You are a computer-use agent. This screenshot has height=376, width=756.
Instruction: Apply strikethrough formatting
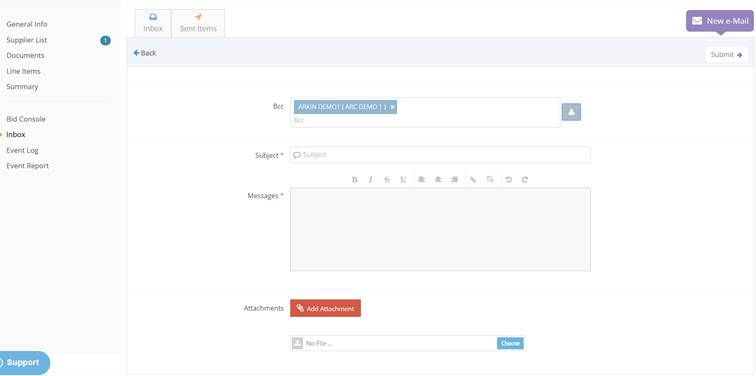tap(387, 179)
